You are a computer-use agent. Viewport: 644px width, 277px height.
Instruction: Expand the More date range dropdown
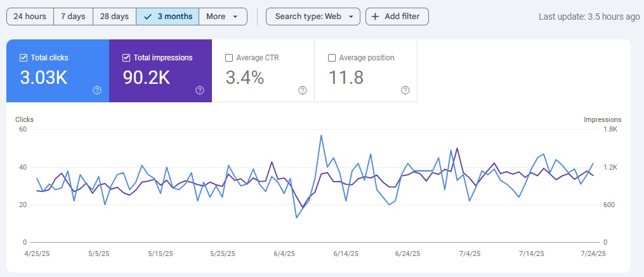pos(223,17)
